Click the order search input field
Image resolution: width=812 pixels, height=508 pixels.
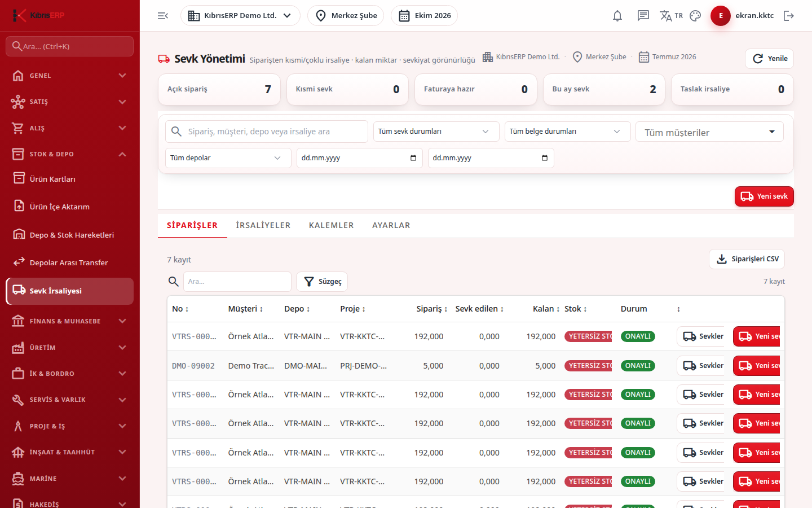(x=266, y=132)
